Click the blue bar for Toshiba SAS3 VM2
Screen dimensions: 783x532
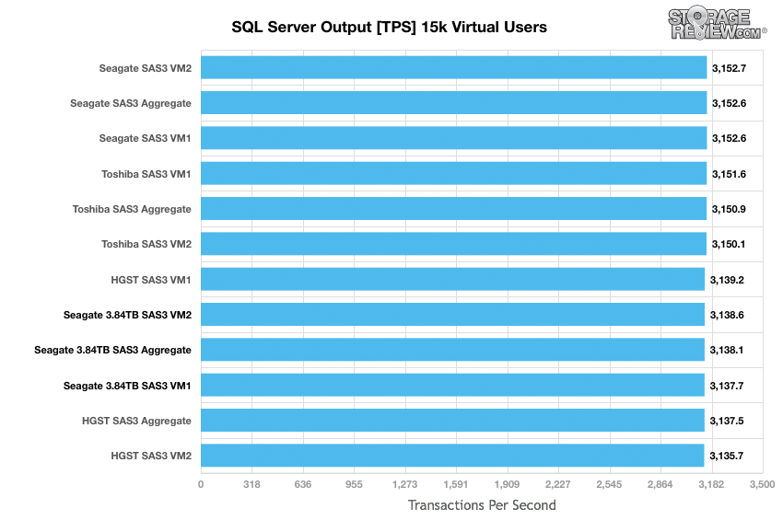454,244
